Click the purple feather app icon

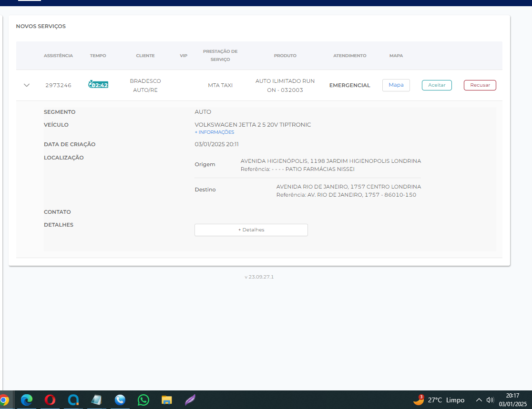190,400
